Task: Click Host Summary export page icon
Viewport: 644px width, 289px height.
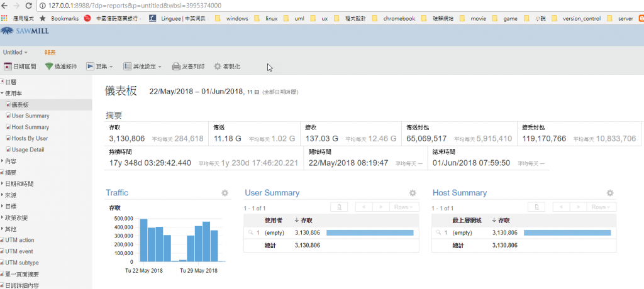Action: [537, 207]
